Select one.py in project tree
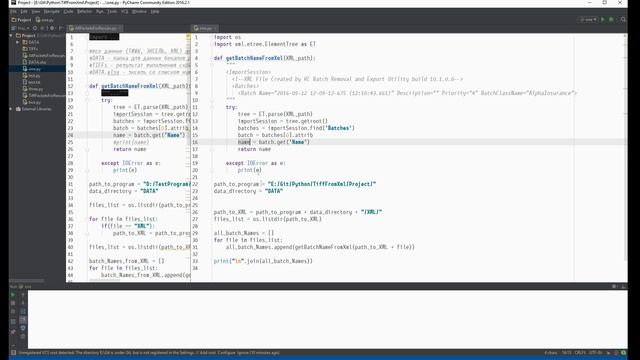 [x=32, y=69]
